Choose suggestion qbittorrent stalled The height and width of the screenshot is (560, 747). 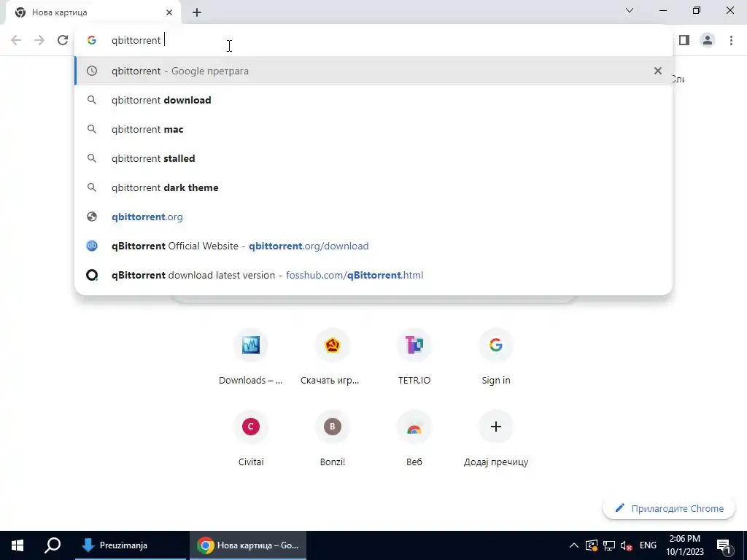(373, 158)
